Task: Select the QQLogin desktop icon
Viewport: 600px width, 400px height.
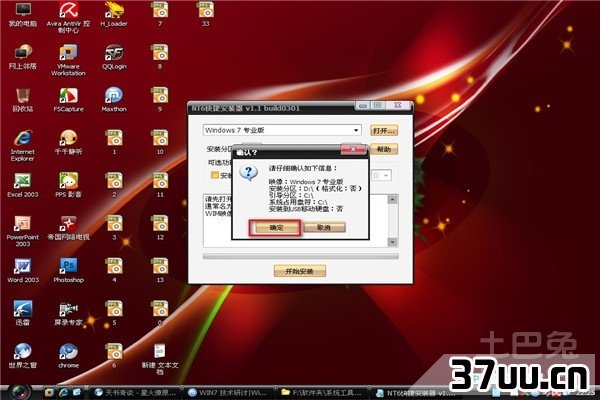Action: 114,57
